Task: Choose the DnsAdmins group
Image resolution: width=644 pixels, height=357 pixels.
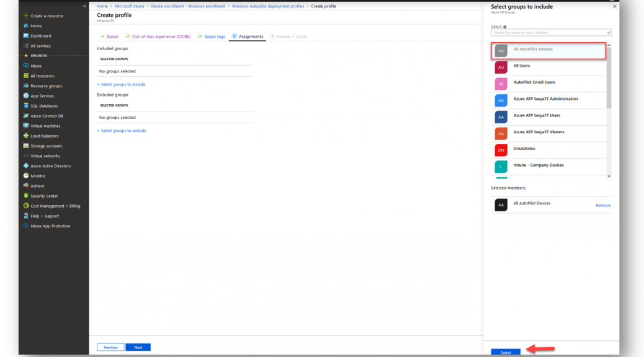Action: [548, 150]
